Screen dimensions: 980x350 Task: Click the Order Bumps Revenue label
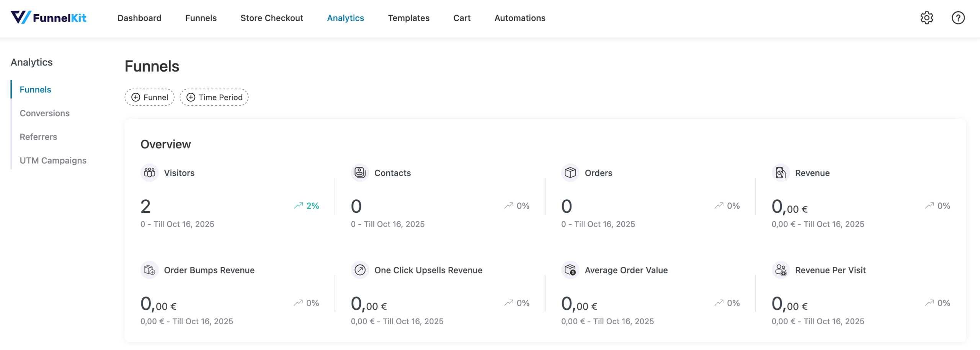click(x=209, y=271)
